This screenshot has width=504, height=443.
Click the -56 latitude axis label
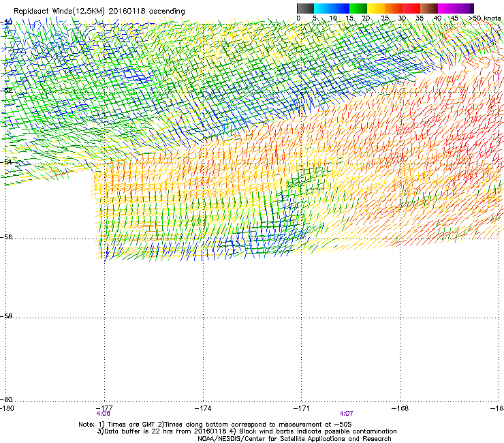pyautogui.click(x=6, y=236)
